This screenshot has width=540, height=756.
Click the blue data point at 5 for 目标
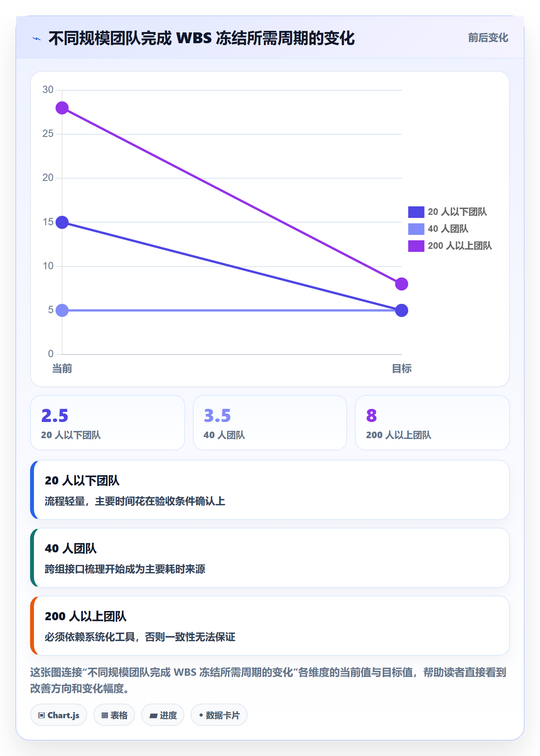click(402, 310)
